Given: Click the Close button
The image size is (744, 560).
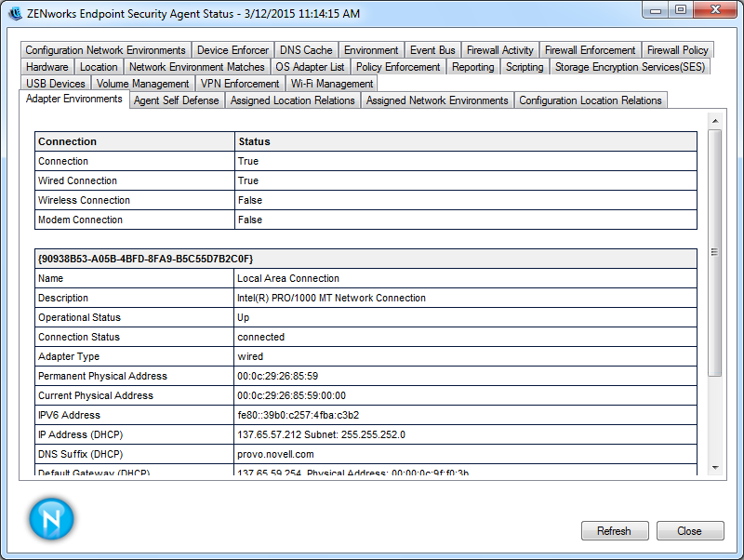Looking at the screenshot, I should click(690, 530).
